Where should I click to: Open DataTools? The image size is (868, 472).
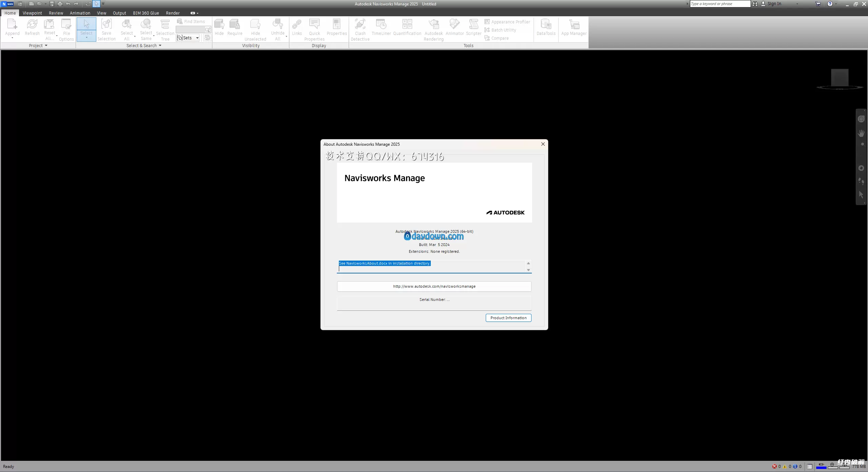click(546, 27)
